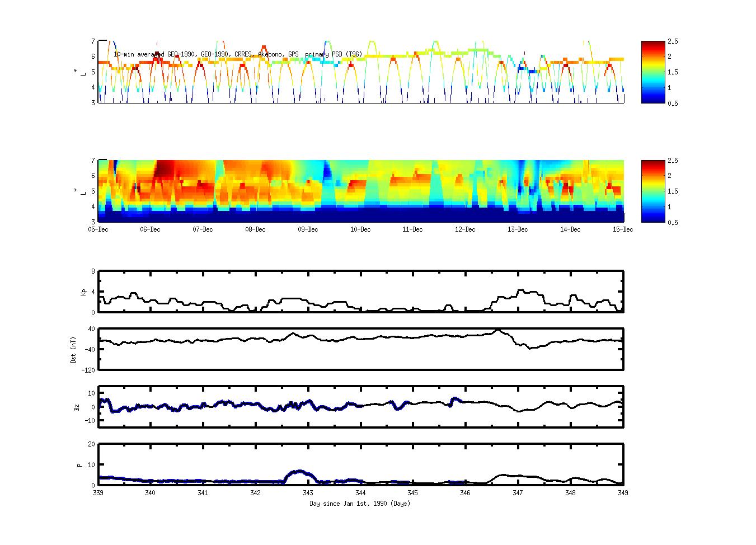The image size is (756, 545).
Task: Select the '346' tick on bottom axis
Action: point(465,493)
